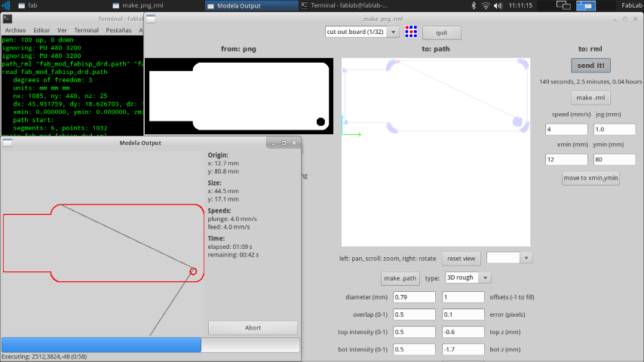This screenshot has height=362, width=644.
Task: Open the Wi-Fi network indicator
Action: [x=486, y=5]
